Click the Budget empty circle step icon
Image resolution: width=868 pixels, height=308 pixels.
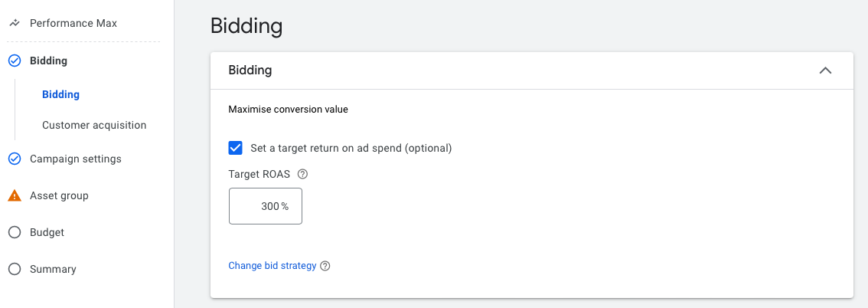pos(15,233)
